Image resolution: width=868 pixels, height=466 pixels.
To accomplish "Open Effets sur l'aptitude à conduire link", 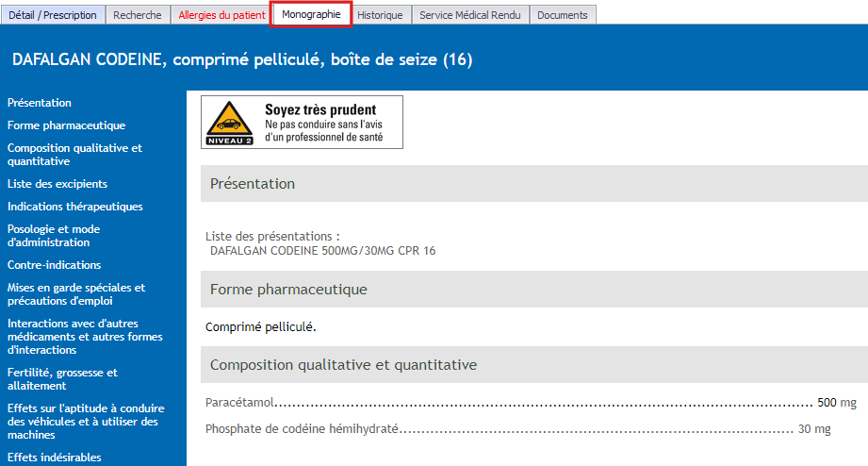I will pyautogui.click(x=86, y=421).
